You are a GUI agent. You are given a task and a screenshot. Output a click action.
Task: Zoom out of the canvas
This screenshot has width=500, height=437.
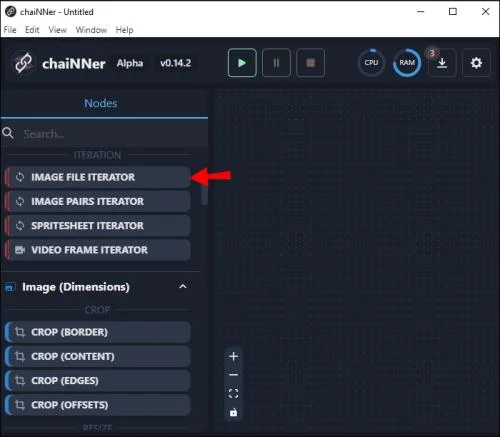coord(234,375)
